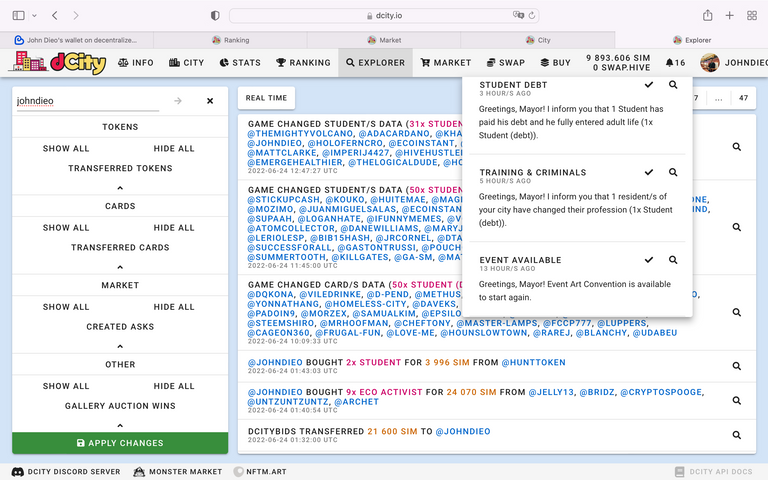768x480 pixels.
Task: Click HIDE ALL under MARKET
Action: [174, 307]
